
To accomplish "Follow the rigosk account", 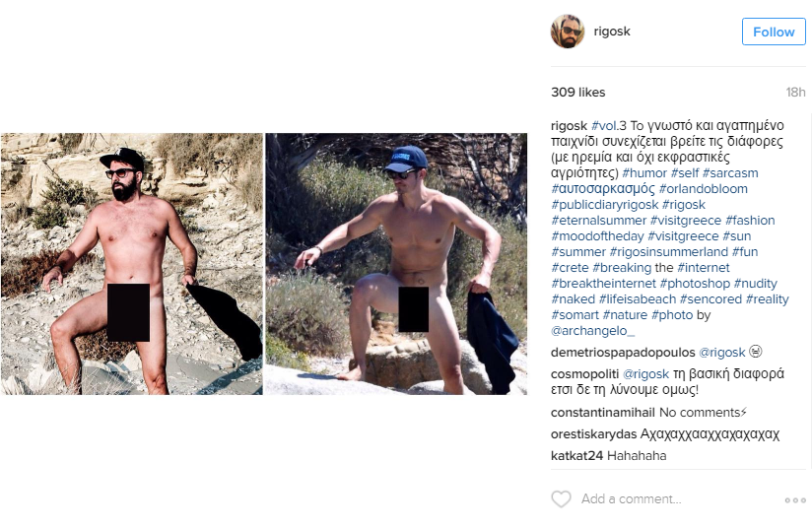I will pos(774,32).
